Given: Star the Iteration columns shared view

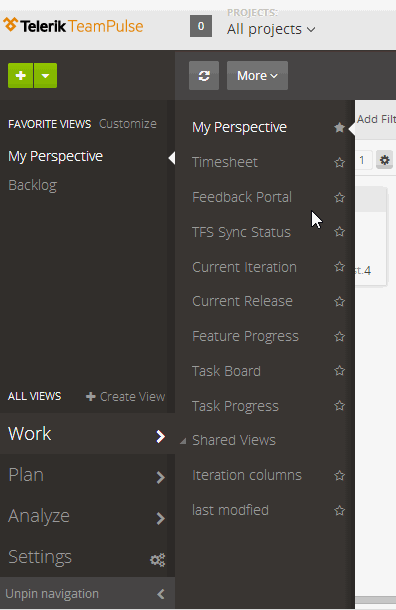Looking at the screenshot, I should [340, 475].
